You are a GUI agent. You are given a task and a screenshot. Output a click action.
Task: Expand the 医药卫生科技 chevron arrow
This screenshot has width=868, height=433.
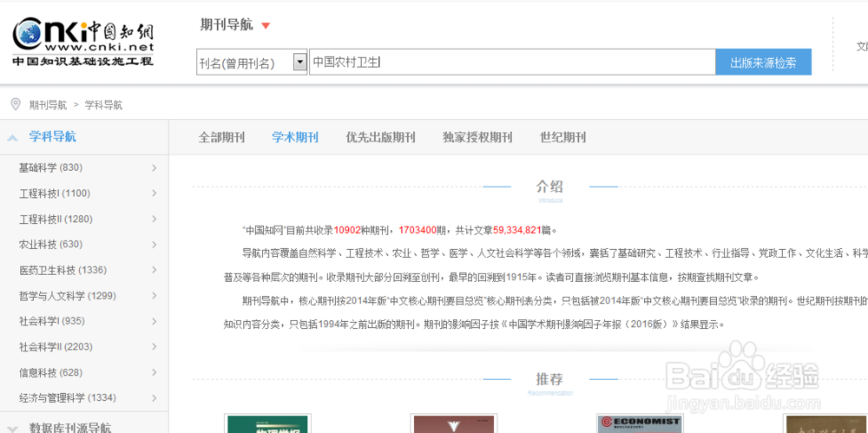pos(154,270)
